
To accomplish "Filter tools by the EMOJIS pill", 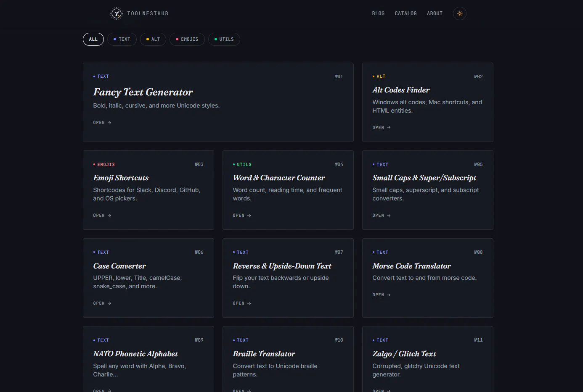I will [x=187, y=39].
